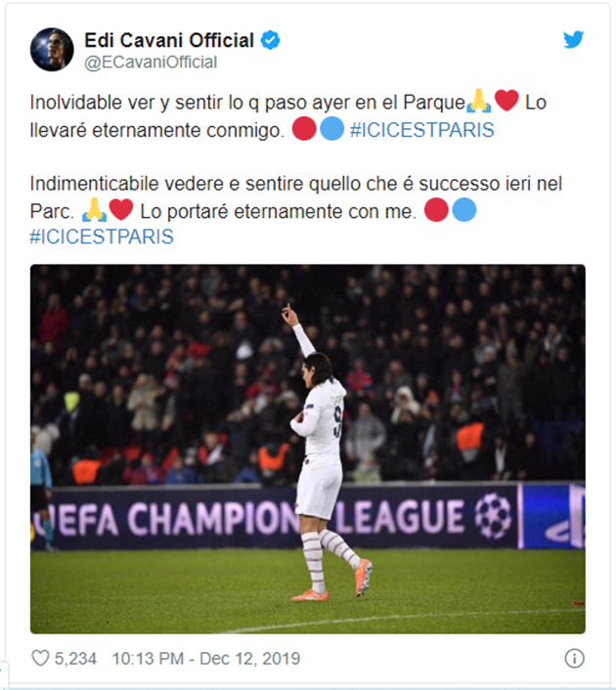Open the @ECavaniOfficial handle
616x690 pixels.
(151, 62)
